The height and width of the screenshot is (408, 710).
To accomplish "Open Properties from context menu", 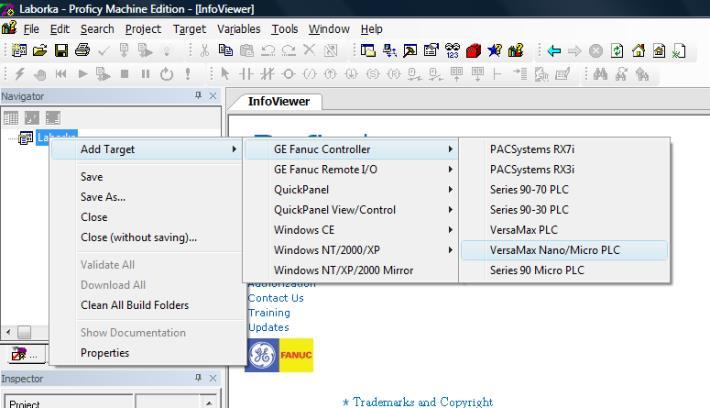I will coord(146,353).
